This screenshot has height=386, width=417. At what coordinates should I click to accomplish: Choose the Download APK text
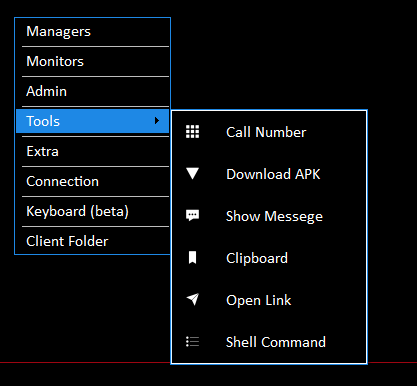[273, 174]
